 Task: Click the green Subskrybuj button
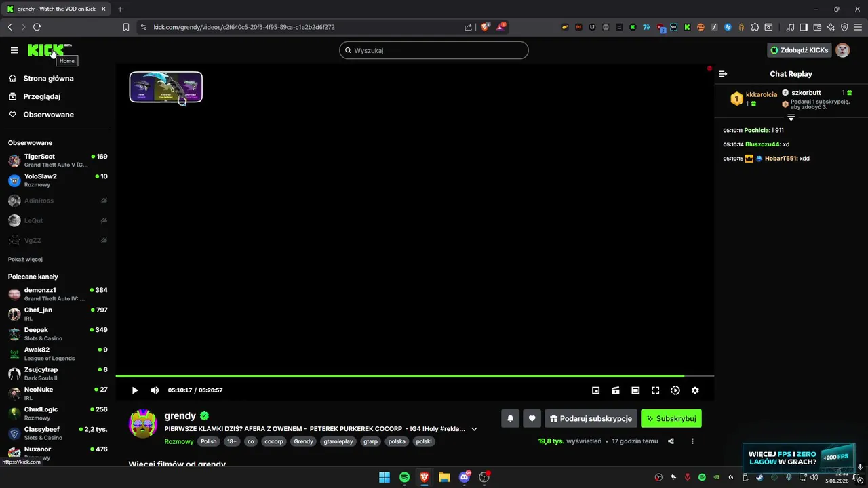[671, 419]
